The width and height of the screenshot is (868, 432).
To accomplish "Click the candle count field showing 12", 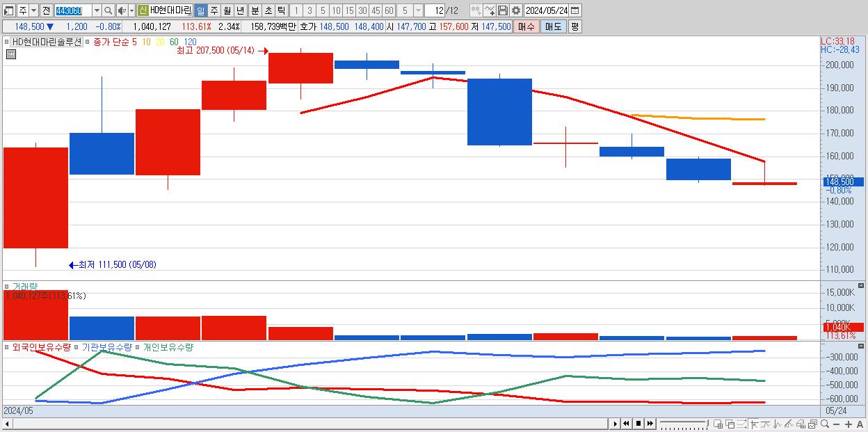I will [435, 10].
